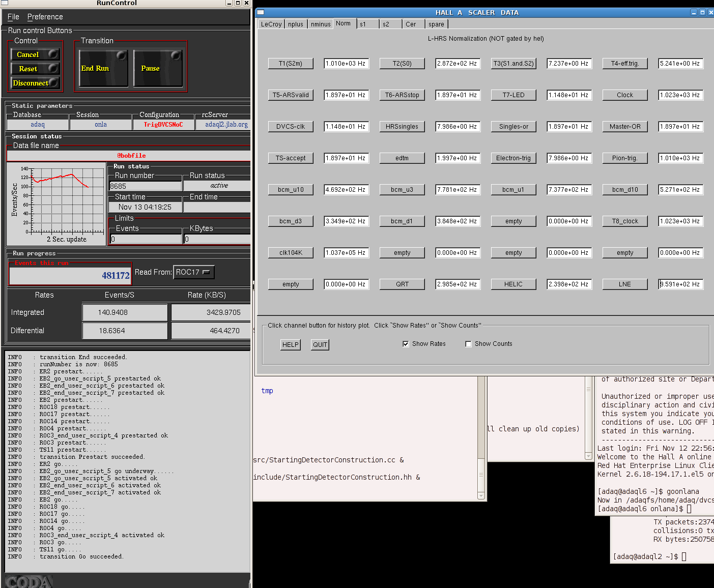Screen dimensions: 714x588
Task: Click the clk104K channel button
Action: coord(291,253)
